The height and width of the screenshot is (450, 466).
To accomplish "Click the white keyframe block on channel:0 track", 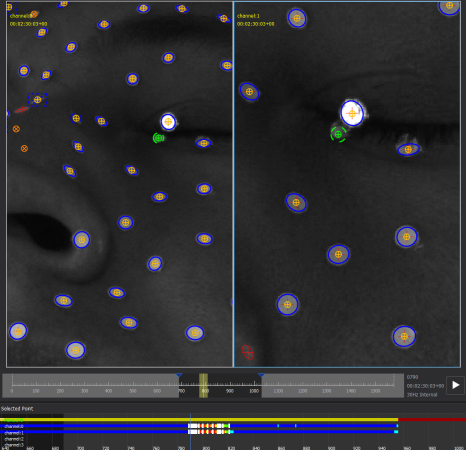I will 193,426.
